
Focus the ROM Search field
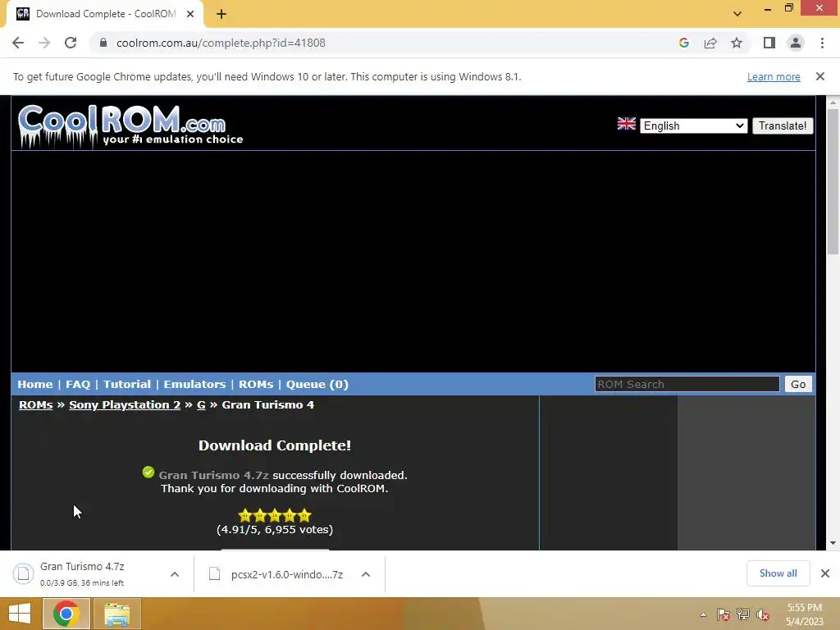pyautogui.click(x=687, y=384)
